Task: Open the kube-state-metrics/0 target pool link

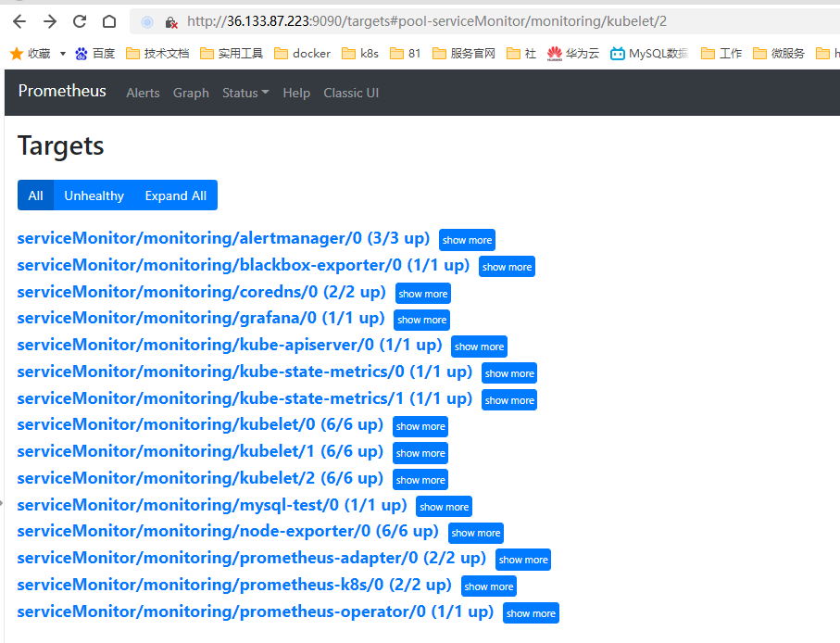Action: [x=244, y=372]
